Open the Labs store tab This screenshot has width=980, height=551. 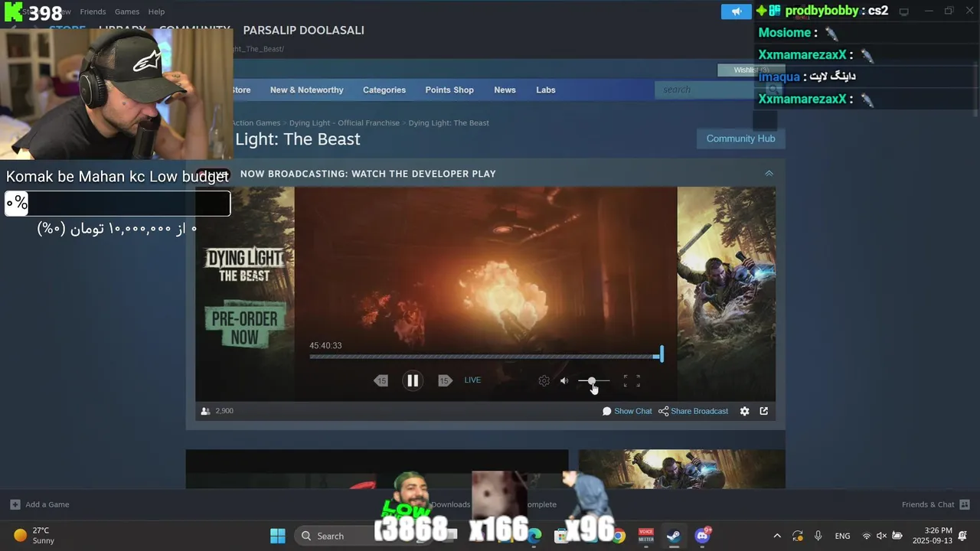click(546, 90)
